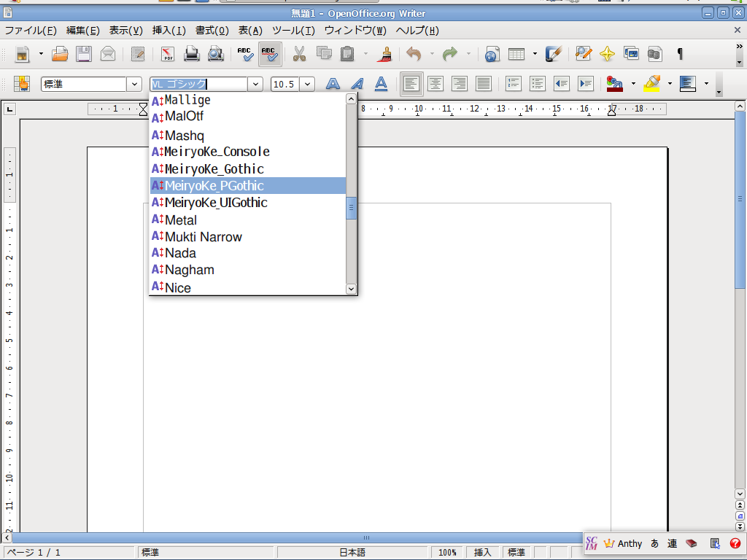Open Page Preview icon

pyautogui.click(x=216, y=54)
